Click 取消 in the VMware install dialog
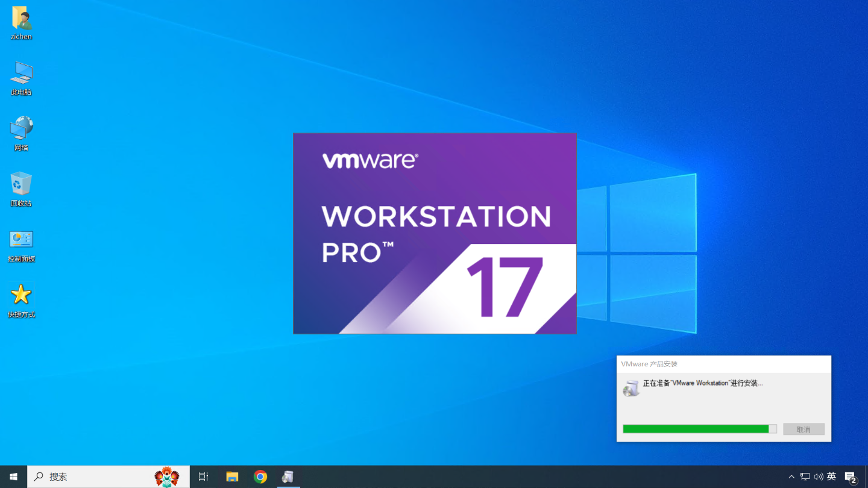 point(804,430)
